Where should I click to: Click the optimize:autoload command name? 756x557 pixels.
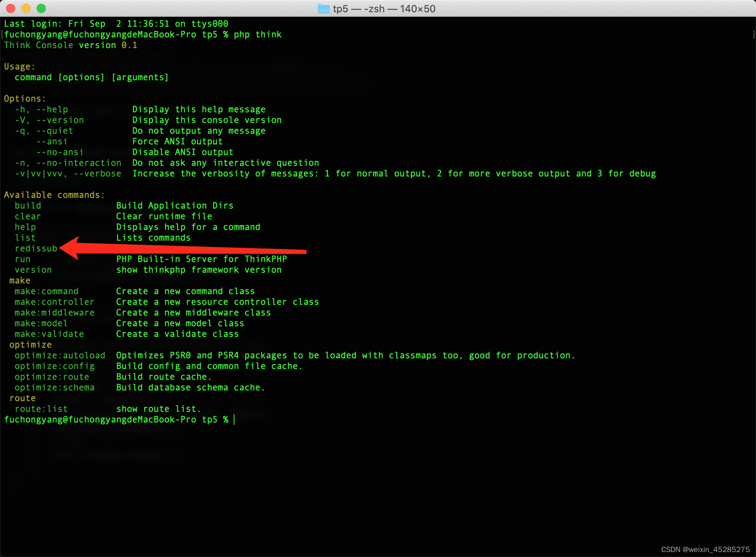(x=60, y=355)
